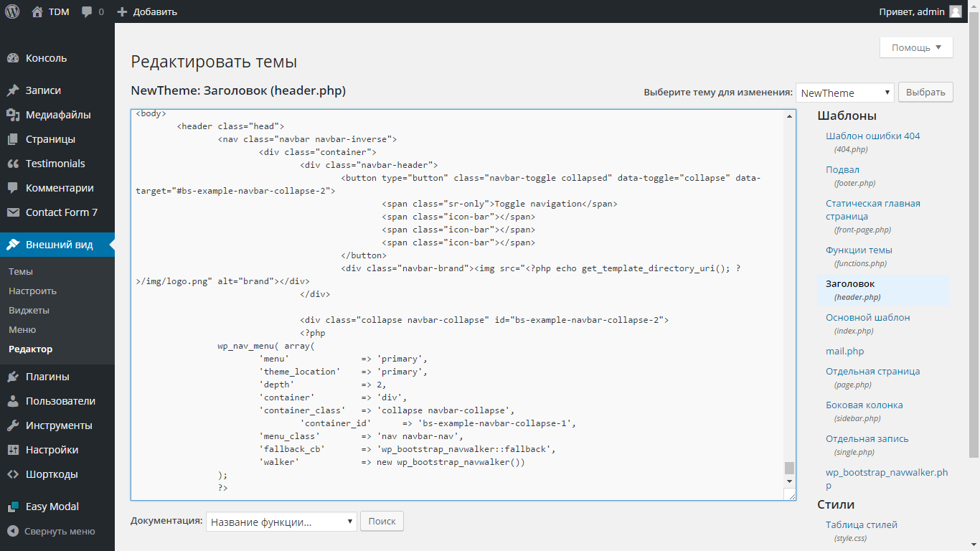This screenshot has width=980, height=551.
Task: Click the Выбрать button
Action: point(925,93)
